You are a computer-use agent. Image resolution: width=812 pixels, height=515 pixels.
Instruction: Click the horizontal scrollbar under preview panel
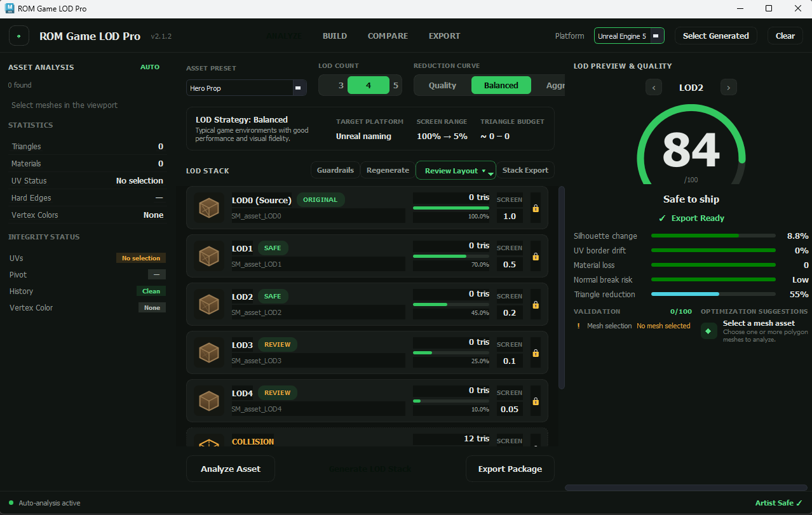coord(686,488)
